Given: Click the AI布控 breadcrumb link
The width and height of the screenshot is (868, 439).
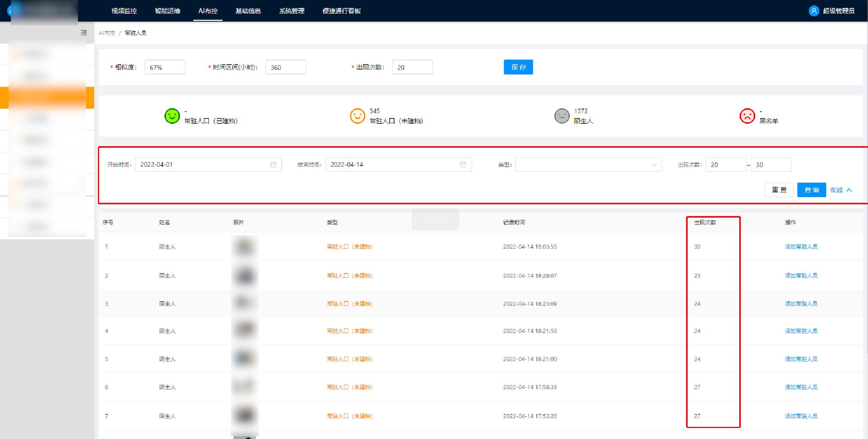Looking at the screenshot, I should (107, 33).
